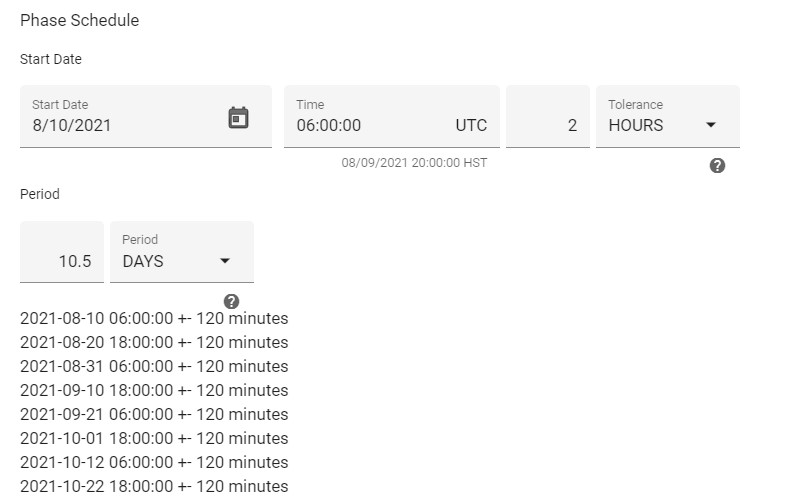Select the 2021-08-10 06:00:00 schedule entry
Viewport: 811px width, 499px height.
tap(154, 319)
